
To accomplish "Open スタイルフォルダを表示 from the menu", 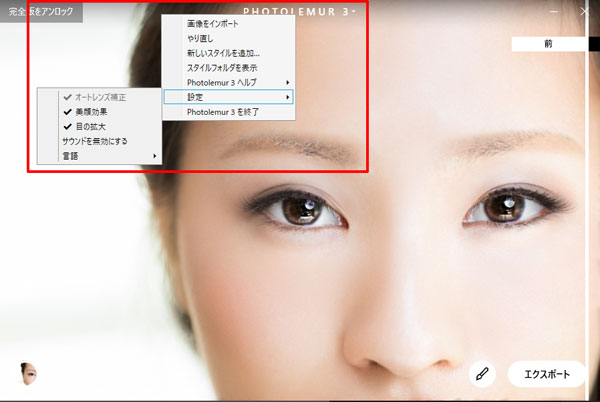I will click(228, 67).
